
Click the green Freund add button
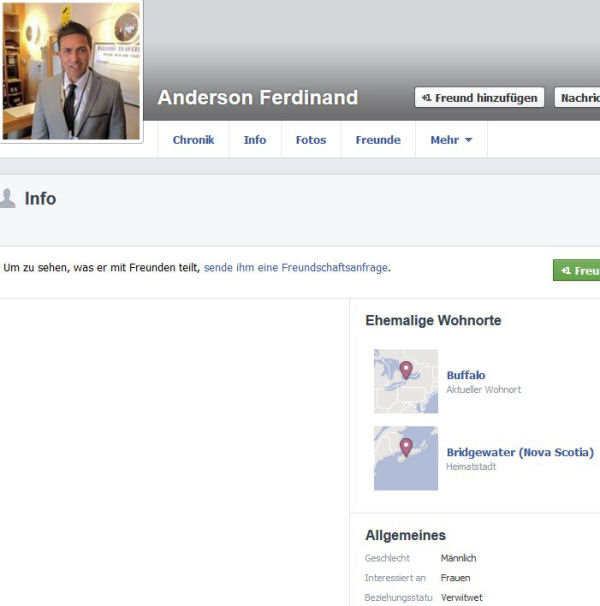(x=576, y=270)
